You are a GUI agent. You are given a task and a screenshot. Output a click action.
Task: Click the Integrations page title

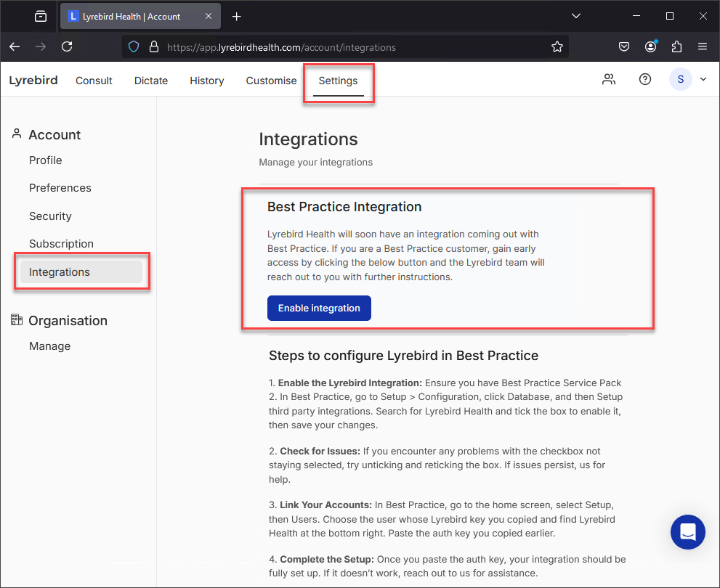(308, 139)
